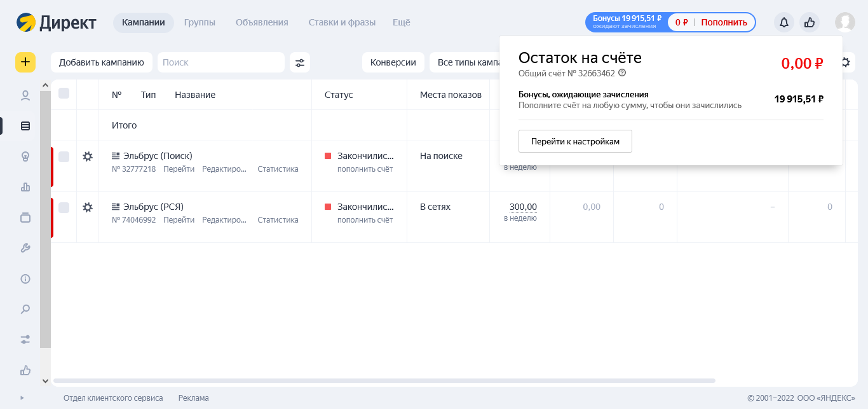The height and width of the screenshot is (409, 868).
Task: Open the wrench tools sidebar icon
Action: point(25,248)
